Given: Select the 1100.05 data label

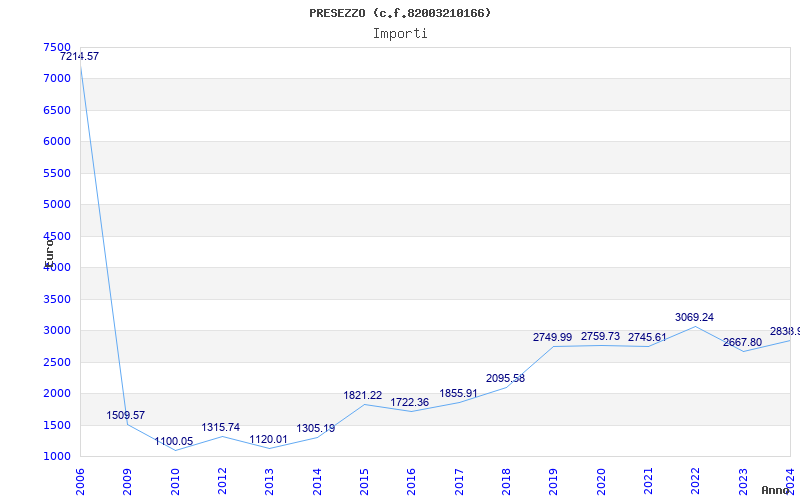Looking at the screenshot, I should tap(174, 441).
